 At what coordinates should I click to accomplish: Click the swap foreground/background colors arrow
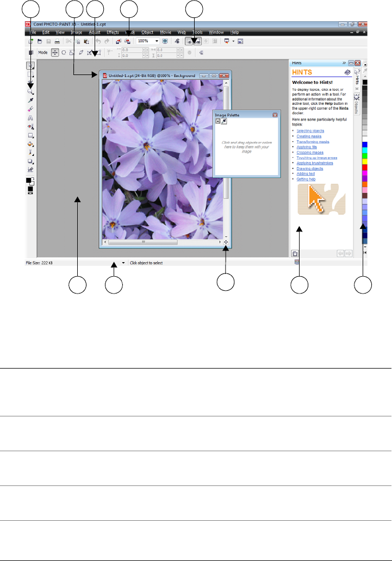pyautogui.click(x=33, y=178)
